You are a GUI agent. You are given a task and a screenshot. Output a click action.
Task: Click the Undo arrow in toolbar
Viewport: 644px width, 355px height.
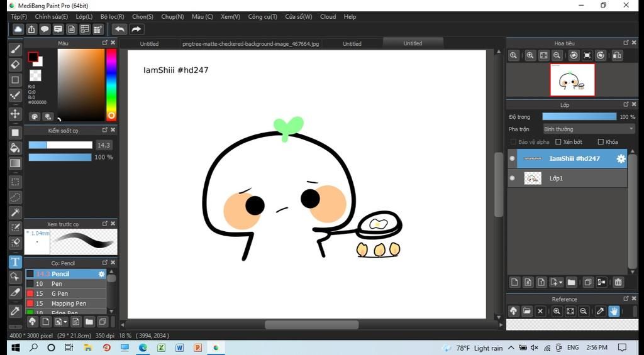click(x=119, y=29)
